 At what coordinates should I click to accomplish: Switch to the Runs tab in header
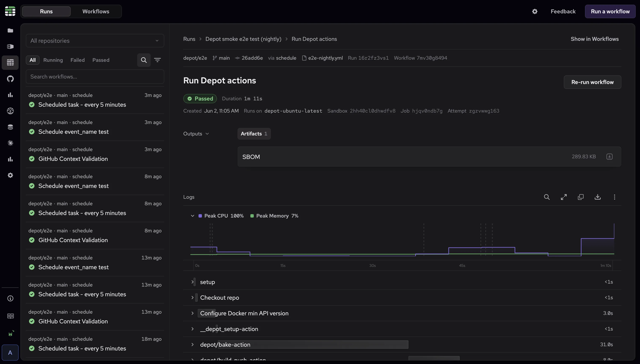point(46,11)
